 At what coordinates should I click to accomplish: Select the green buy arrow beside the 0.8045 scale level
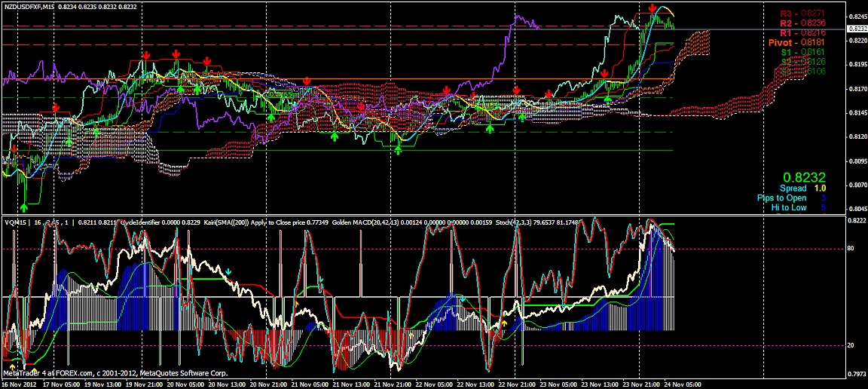tap(24, 207)
